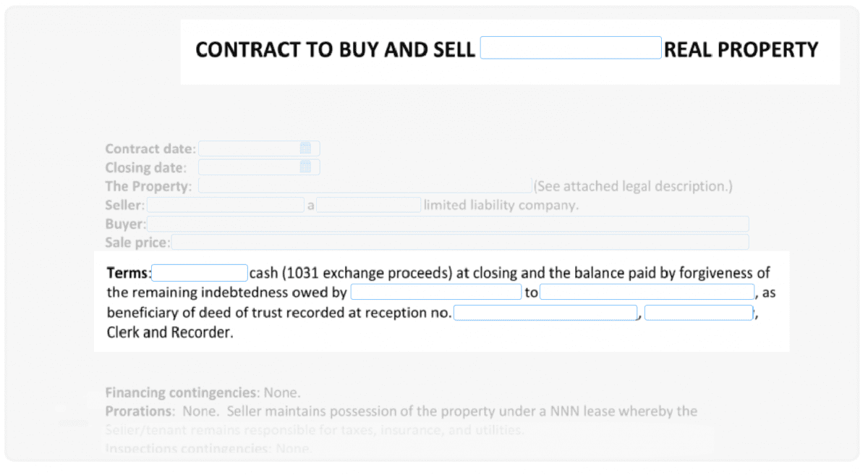Focus The Property description field
This screenshot has height=475, width=868.
[x=365, y=186]
